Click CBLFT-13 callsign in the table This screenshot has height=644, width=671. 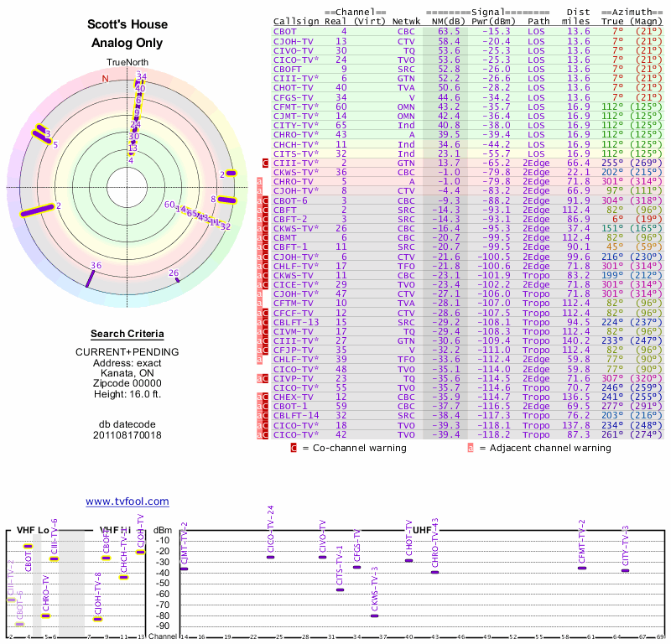[296, 322]
